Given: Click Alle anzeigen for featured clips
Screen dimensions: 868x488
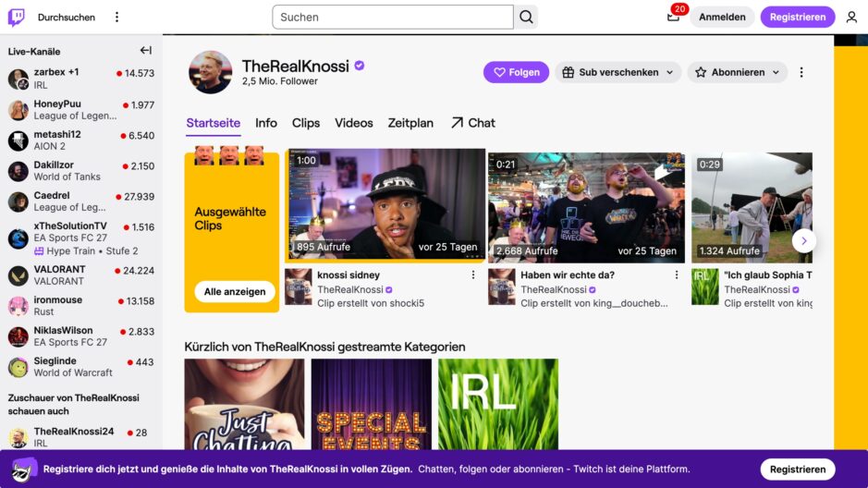Looking at the screenshot, I should [235, 291].
